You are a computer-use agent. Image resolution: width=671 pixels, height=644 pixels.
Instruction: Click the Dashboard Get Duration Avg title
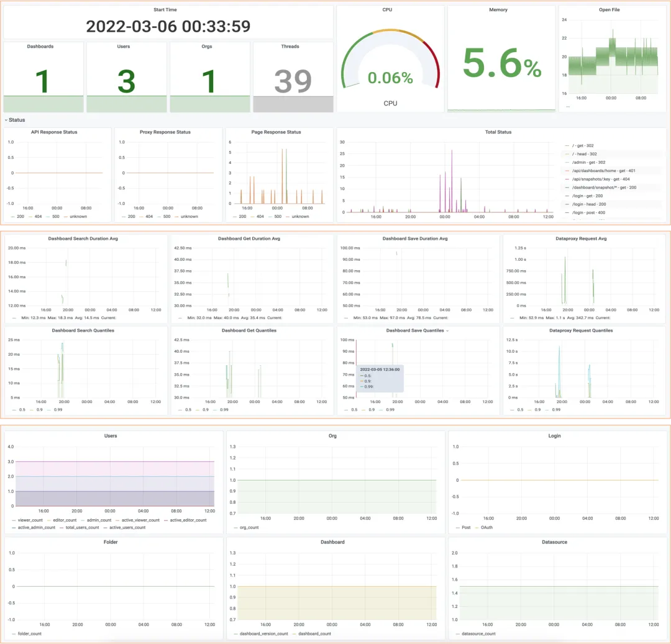click(x=249, y=238)
